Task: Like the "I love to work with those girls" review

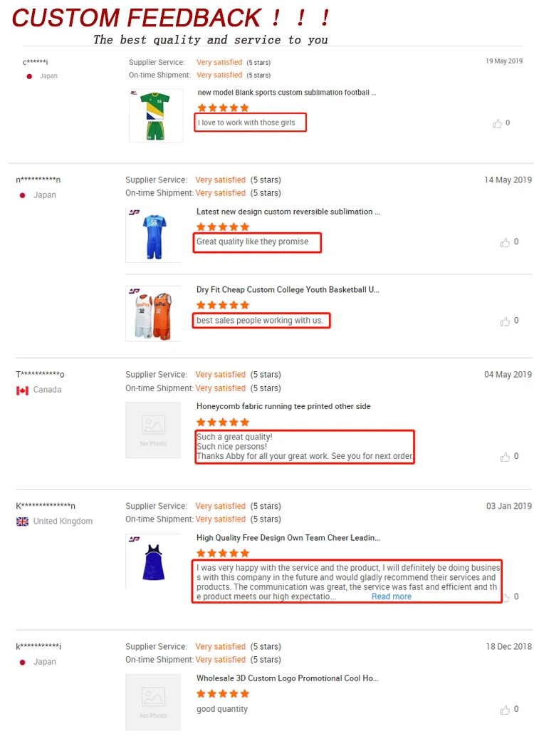Action: click(497, 123)
